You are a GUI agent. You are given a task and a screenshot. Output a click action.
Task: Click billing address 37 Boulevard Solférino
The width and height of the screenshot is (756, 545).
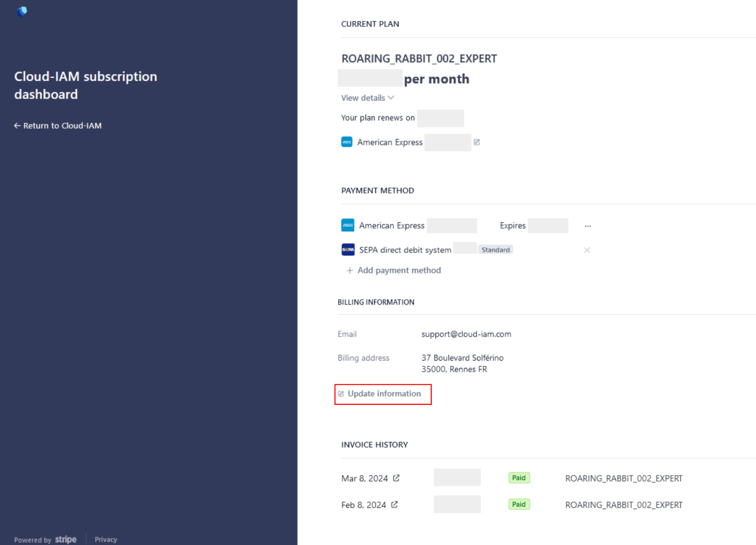tap(462, 358)
